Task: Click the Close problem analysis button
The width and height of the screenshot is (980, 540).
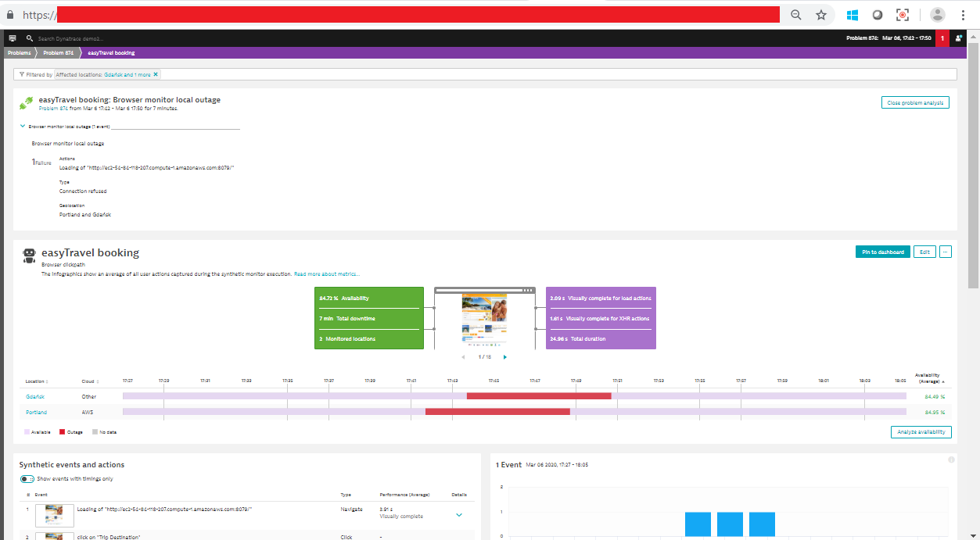Action: pos(914,102)
